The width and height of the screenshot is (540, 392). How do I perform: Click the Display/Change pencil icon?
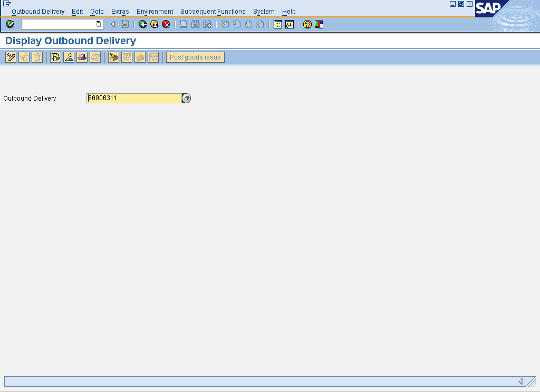coord(11,57)
